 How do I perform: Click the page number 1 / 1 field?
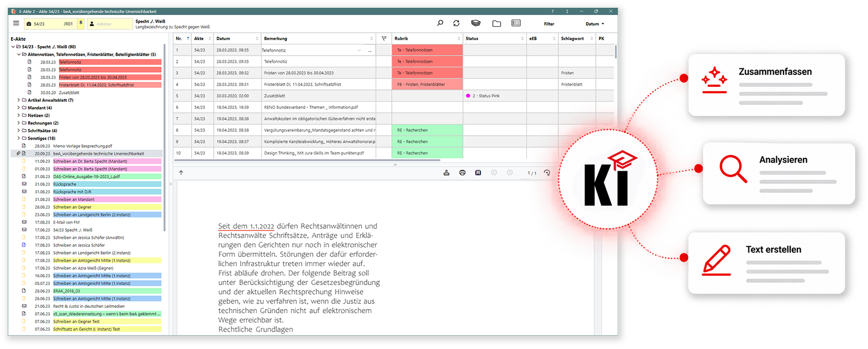click(x=532, y=173)
